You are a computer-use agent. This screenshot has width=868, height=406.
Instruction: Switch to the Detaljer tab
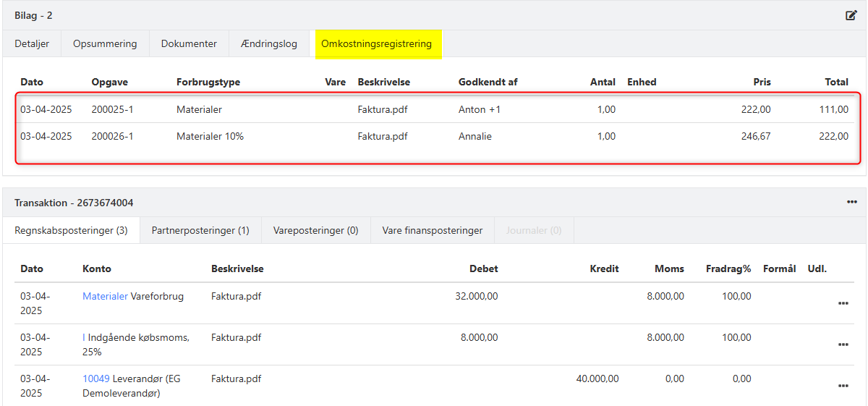32,43
